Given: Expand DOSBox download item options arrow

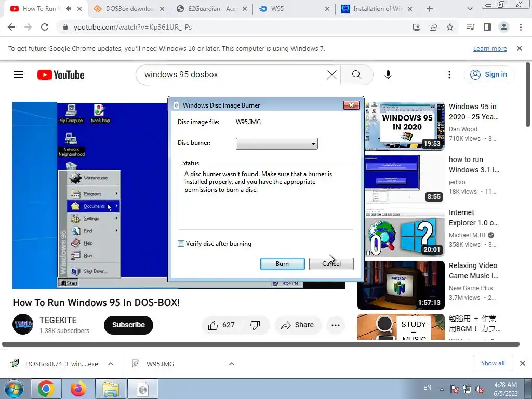Looking at the screenshot, I should (x=111, y=364).
